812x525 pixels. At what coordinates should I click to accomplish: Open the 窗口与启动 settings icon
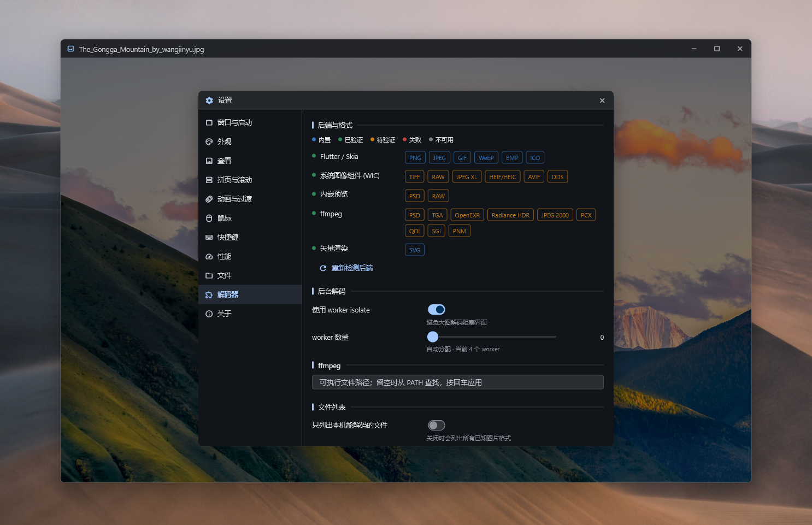tap(209, 122)
